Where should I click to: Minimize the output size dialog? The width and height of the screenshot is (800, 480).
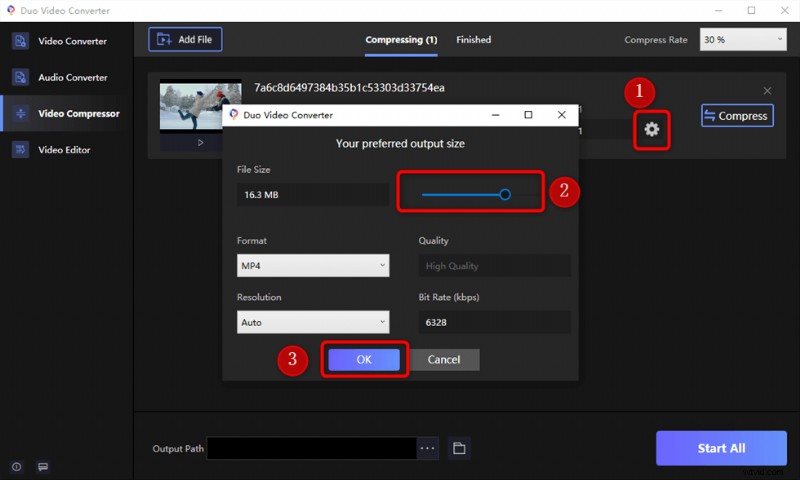point(495,115)
